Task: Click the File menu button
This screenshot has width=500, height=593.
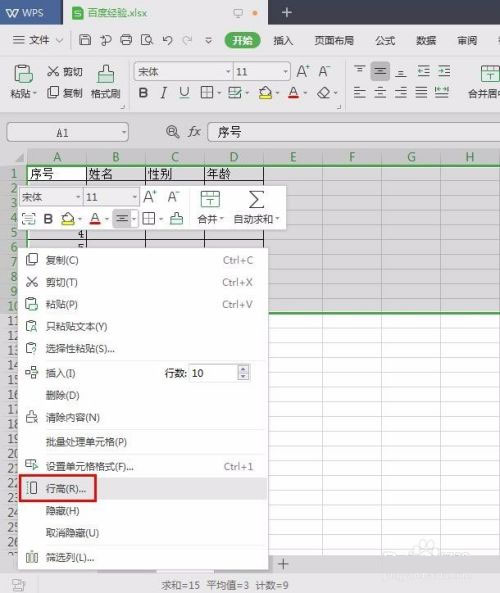Action: [x=38, y=40]
